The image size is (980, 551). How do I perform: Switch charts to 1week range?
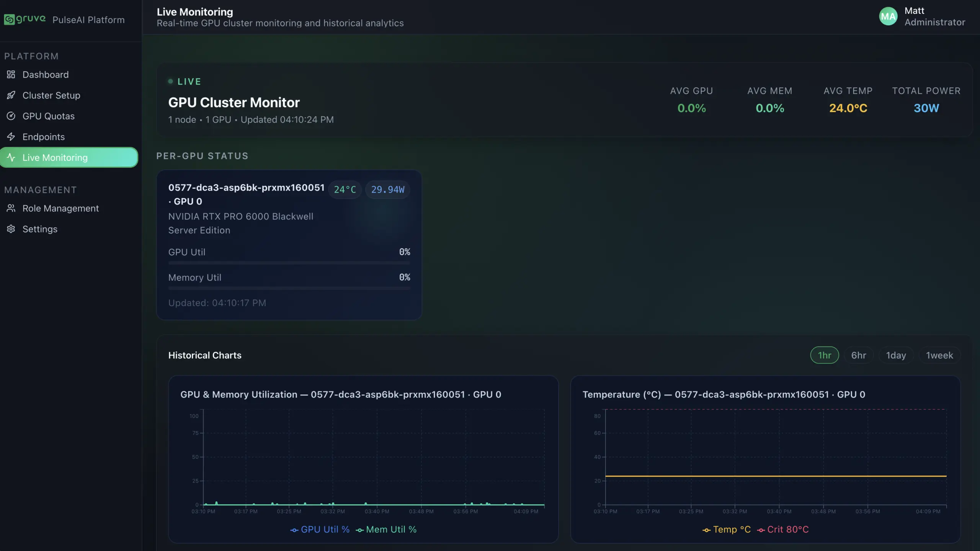939,355
